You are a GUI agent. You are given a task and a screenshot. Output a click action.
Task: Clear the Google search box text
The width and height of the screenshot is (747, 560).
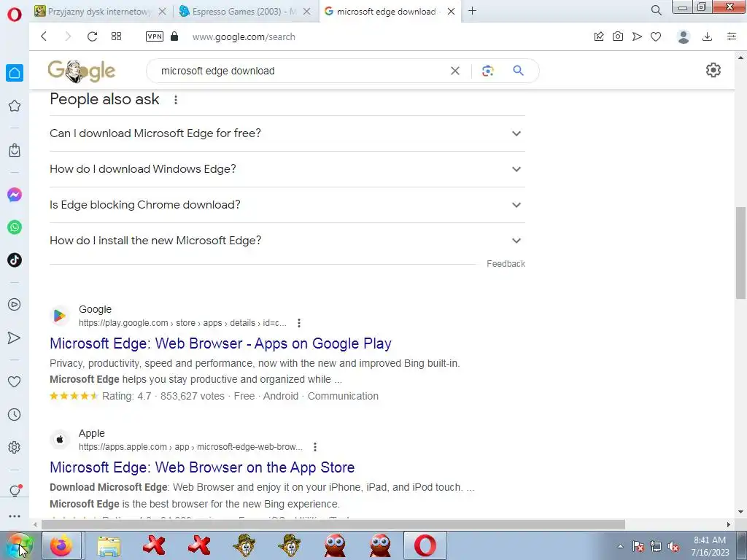(455, 71)
